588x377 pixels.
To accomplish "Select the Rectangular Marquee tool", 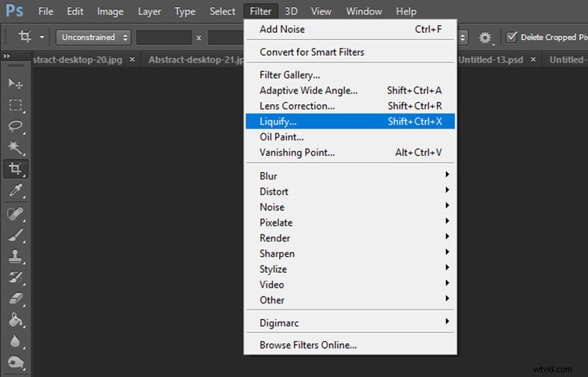I will click(16, 104).
